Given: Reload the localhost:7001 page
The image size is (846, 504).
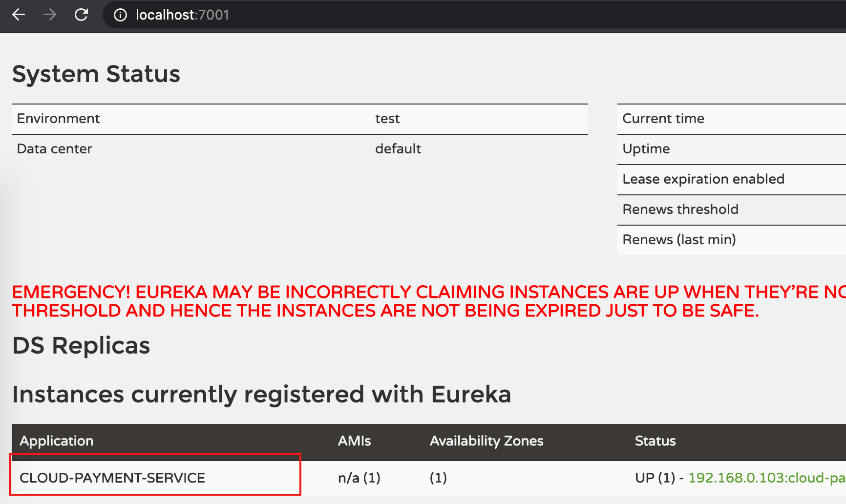Looking at the screenshot, I should pyautogui.click(x=81, y=15).
